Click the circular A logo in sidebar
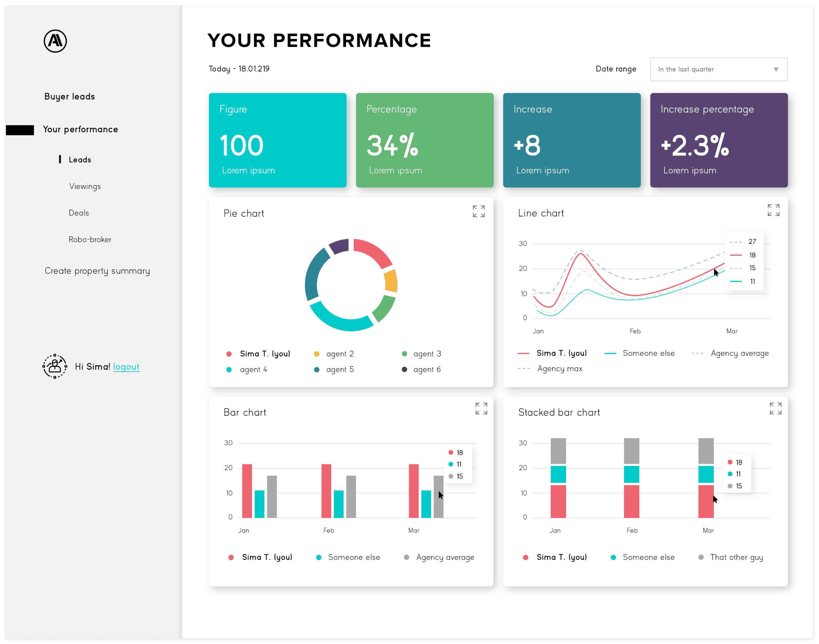The image size is (819, 644). (x=55, y=41)
